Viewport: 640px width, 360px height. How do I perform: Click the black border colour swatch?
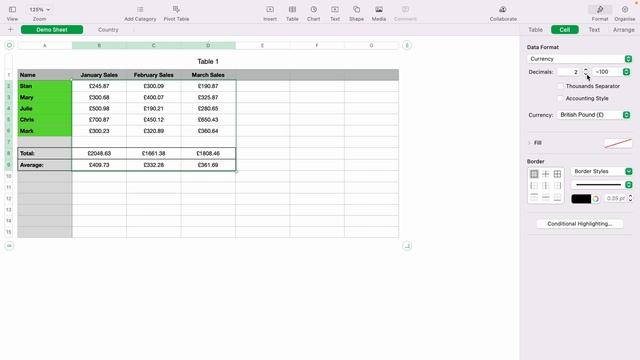[581, 199]
